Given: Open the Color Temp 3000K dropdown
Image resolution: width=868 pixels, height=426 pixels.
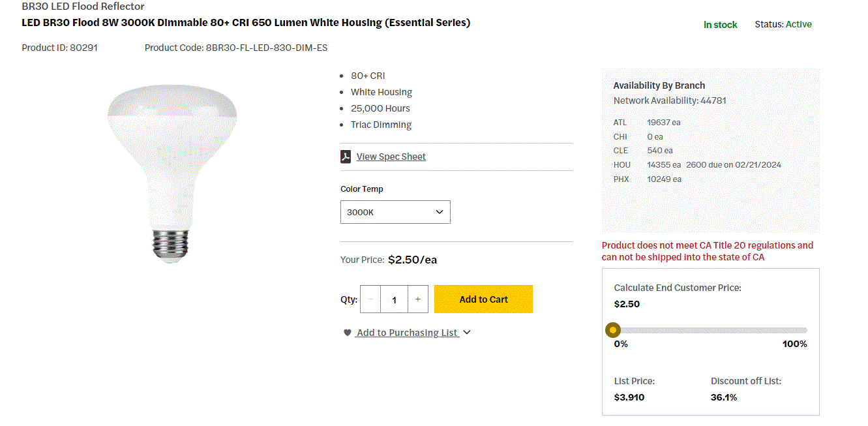Looking at the screenshot, I should point(395,212).
